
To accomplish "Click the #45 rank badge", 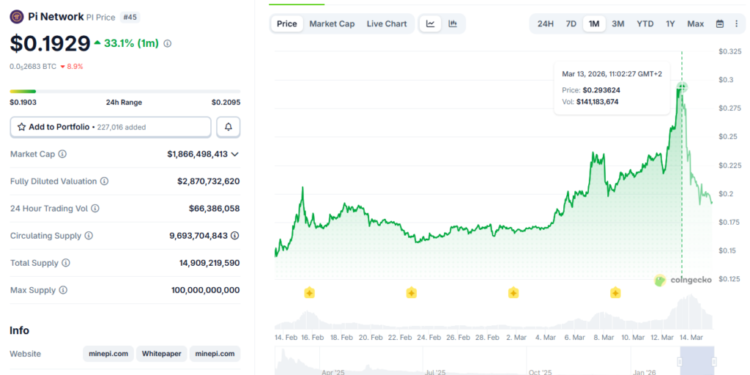I will point(129,17).
